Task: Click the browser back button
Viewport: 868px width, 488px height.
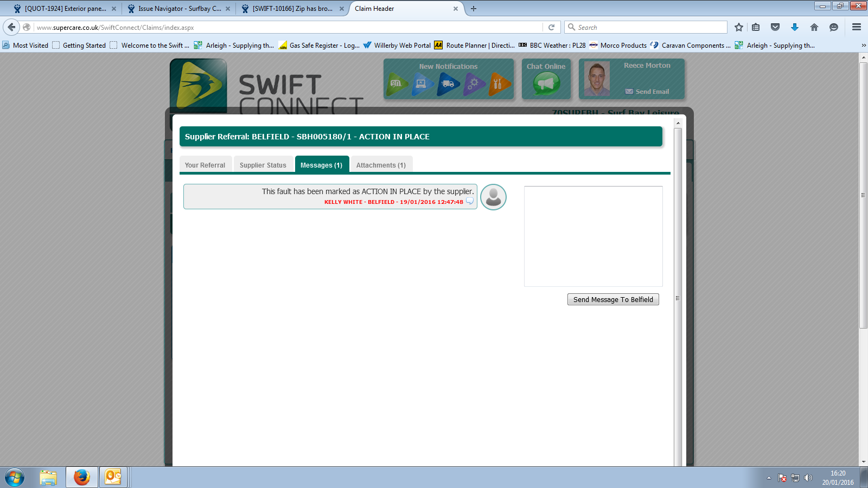Action: tap(11, 27)
